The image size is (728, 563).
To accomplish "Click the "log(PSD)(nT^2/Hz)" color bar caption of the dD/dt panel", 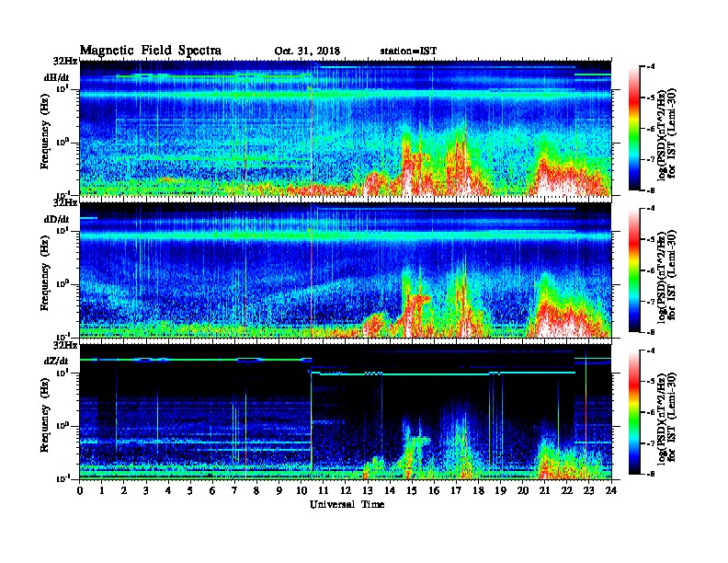I will pyautogui.click(x=662, y=277).
